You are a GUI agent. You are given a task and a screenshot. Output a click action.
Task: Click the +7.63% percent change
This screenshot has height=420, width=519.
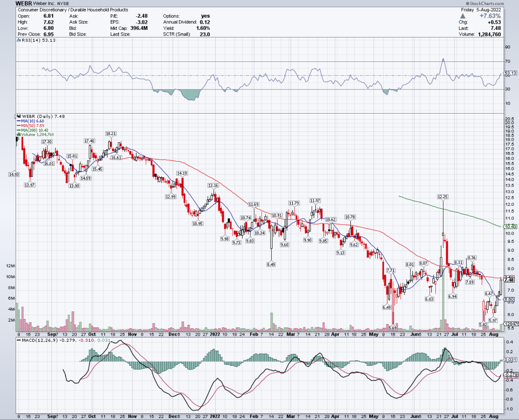pos(490,16)
